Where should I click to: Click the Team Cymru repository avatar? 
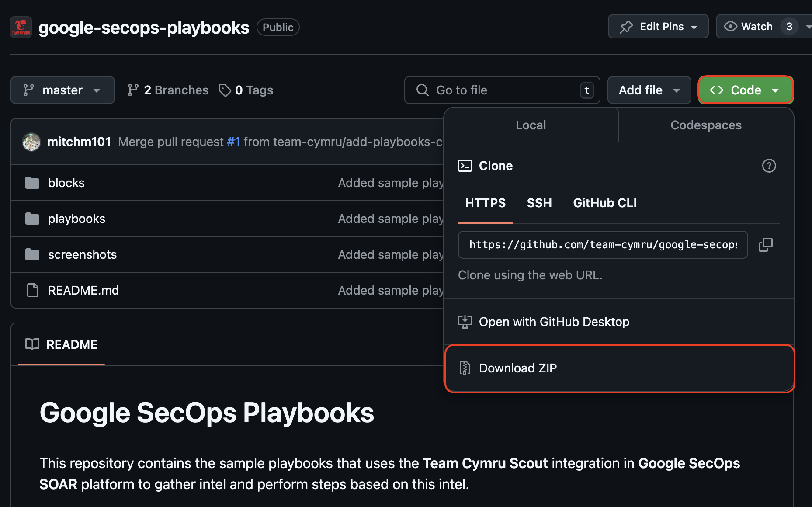click(x=21, y=27)
